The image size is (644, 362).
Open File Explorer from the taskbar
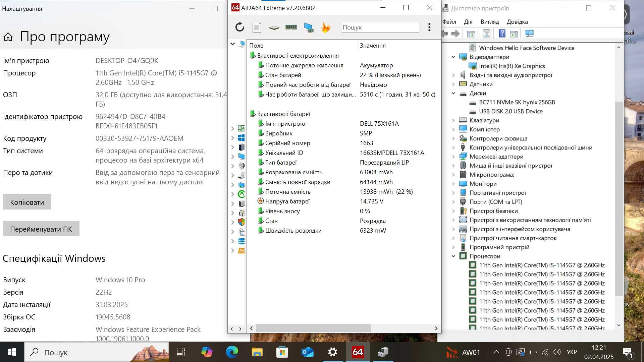pos(257,352)
